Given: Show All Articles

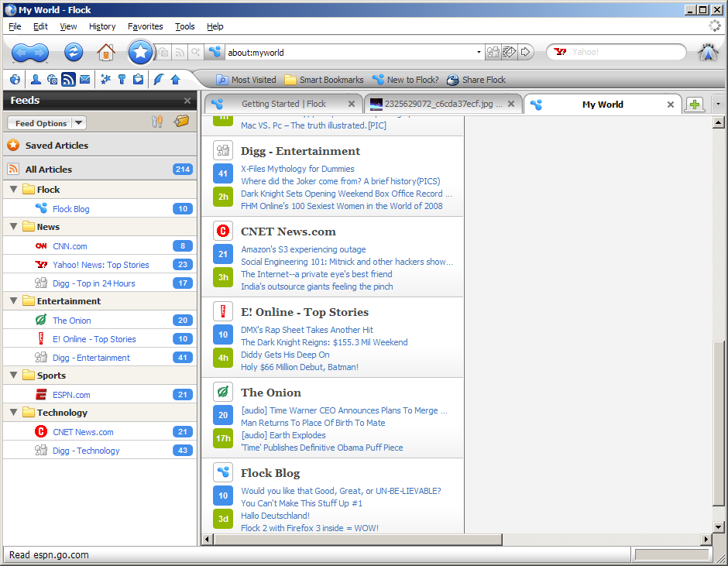Looking at the screenshot, I should pyautogui.click(x=100, y=170).
